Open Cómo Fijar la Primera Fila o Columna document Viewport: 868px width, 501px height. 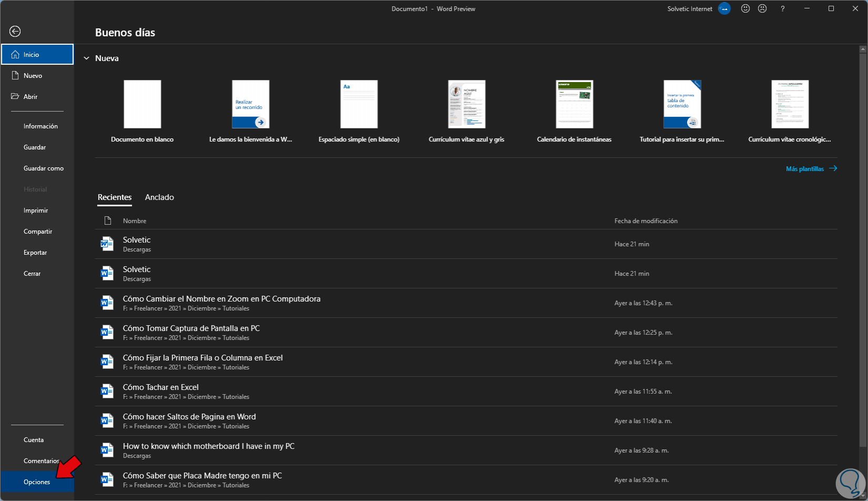(x=466, y=362)
